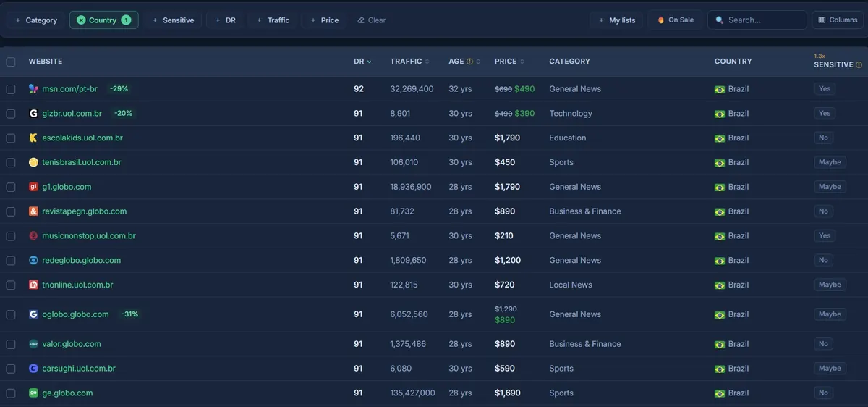
Task: Check the revistapegn.globo.com row checkbox
Action: click(x=11, y=211)
